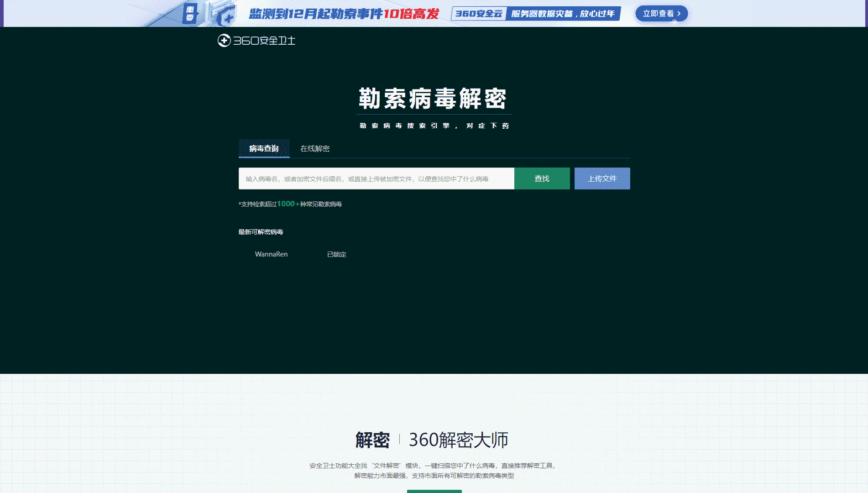Click the 360解密大师 heading
Viewport: 868px width, 493px height.
tap(458, 440)
